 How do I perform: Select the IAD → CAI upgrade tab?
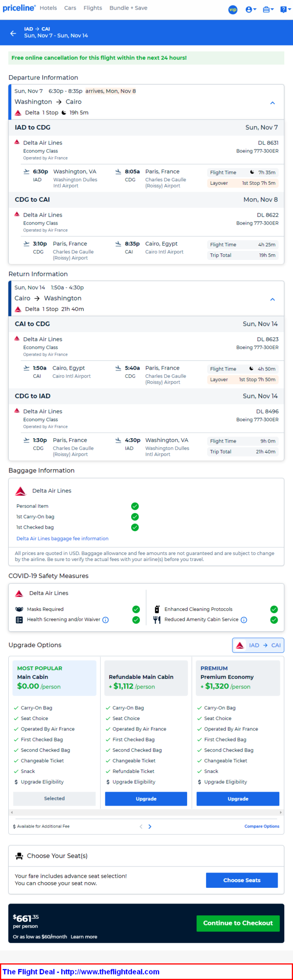pyautogui.click(x=258, y=645)
